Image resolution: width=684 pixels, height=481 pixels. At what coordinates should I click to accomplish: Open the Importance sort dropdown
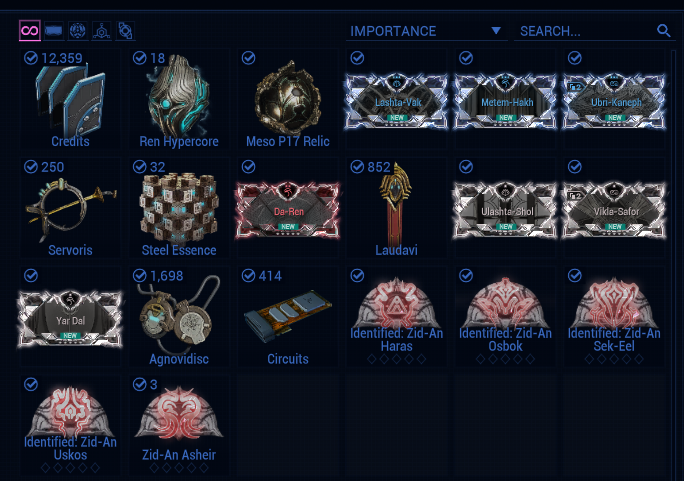click(427, 31)
